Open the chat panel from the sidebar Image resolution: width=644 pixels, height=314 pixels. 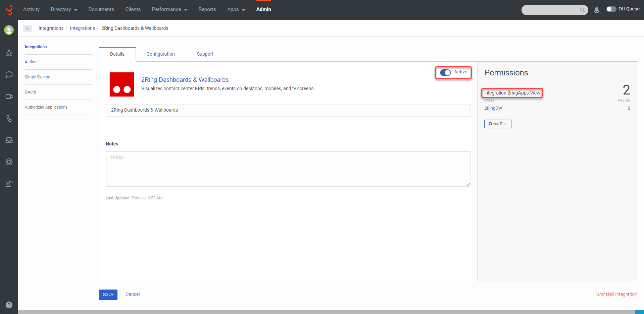point(9,75)
